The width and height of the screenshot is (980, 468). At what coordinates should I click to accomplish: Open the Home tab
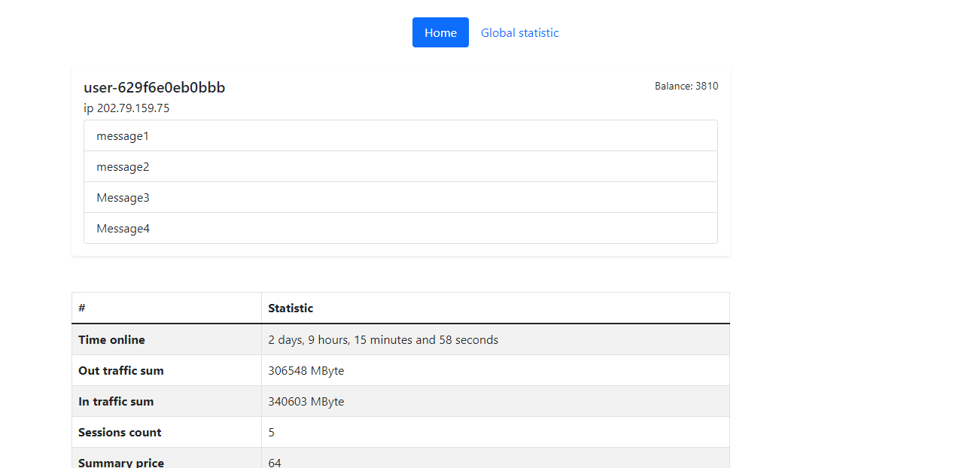440,32
